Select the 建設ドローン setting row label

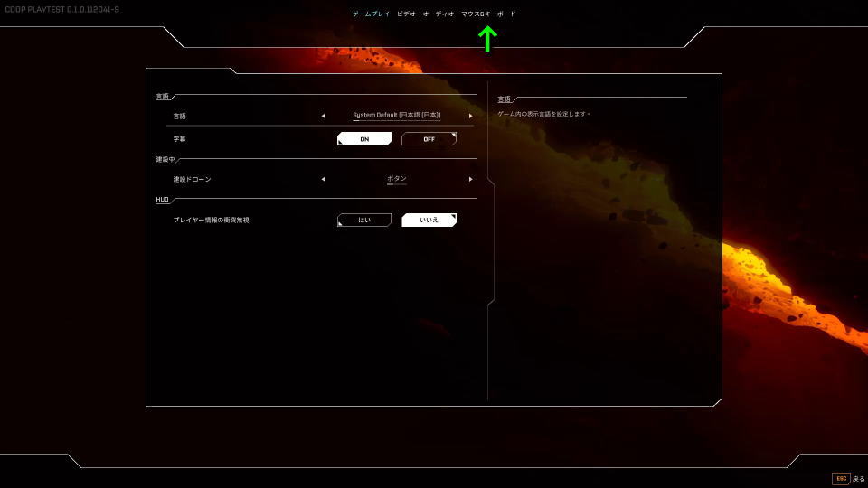tap(192, 179)
